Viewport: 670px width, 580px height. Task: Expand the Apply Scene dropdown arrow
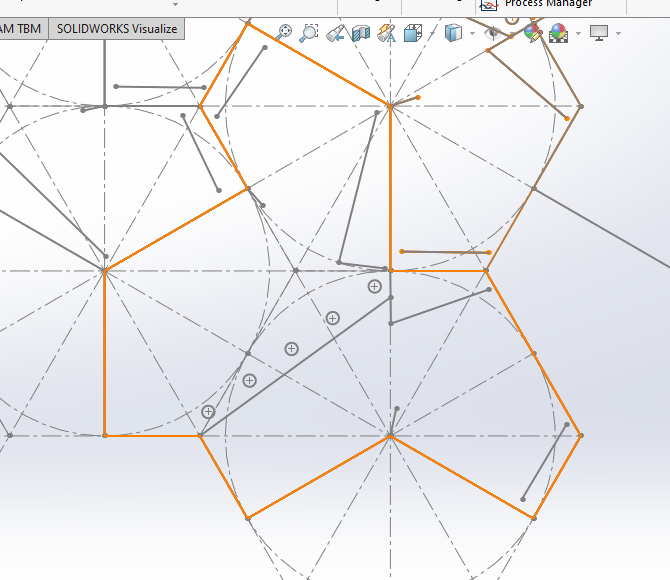pos(577,34)
